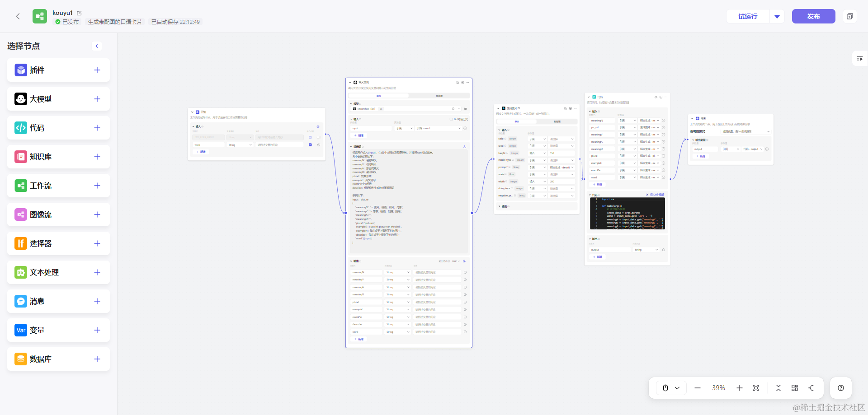Open the Json output format dropdown
The image size is (868, 415).
coord(456,261)
